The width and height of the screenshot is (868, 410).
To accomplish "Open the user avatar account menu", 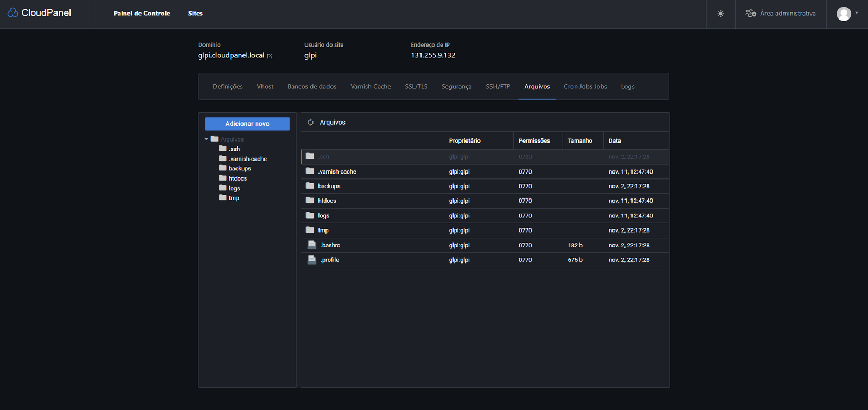I will 844,14.
